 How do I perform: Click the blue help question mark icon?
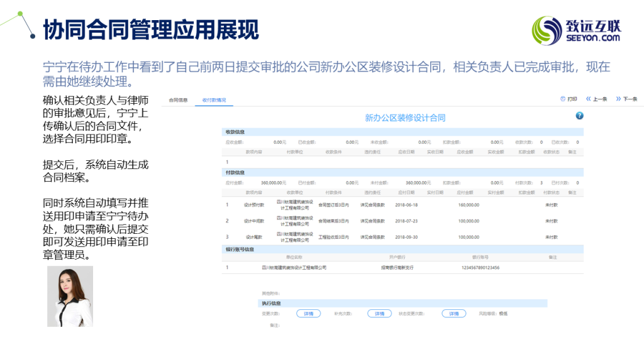(x=579, y=116)
